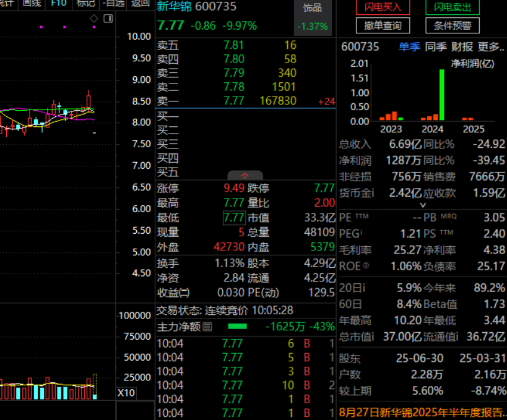The width and height of the screenshot is (507, 420).
Task: Click the 交易状态 连续竞价 status line
Action: tap(225, 311)
